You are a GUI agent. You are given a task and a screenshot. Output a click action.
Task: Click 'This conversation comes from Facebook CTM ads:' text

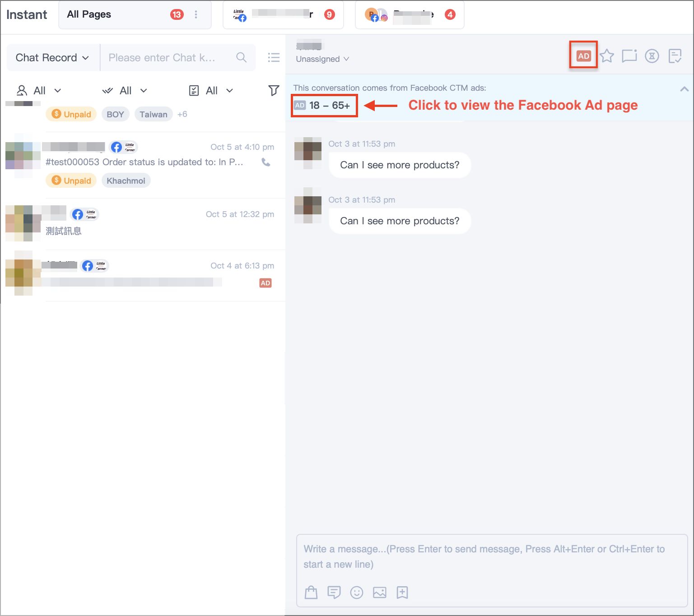[390, 88]
